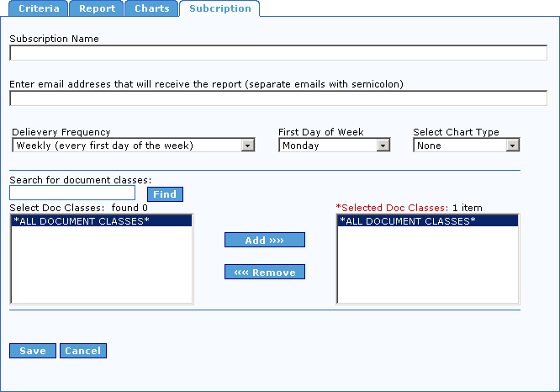Go to the Charts tab

(x=151, y=9)
